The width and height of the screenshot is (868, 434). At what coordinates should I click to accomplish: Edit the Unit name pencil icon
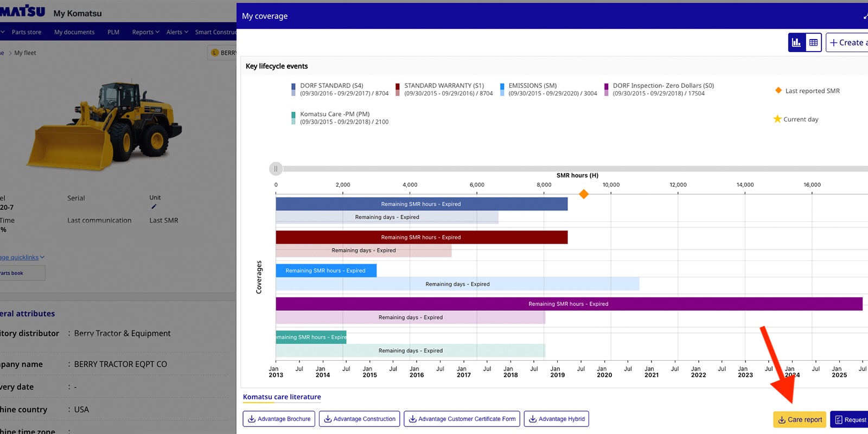(154, 207)
